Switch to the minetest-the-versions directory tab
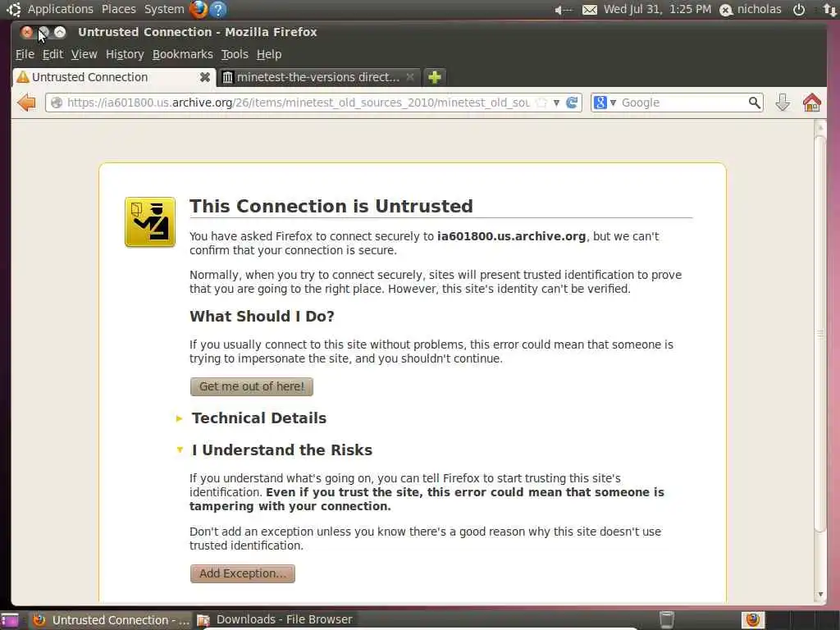Viewport: 840px width, 630px height. point(319,77)
